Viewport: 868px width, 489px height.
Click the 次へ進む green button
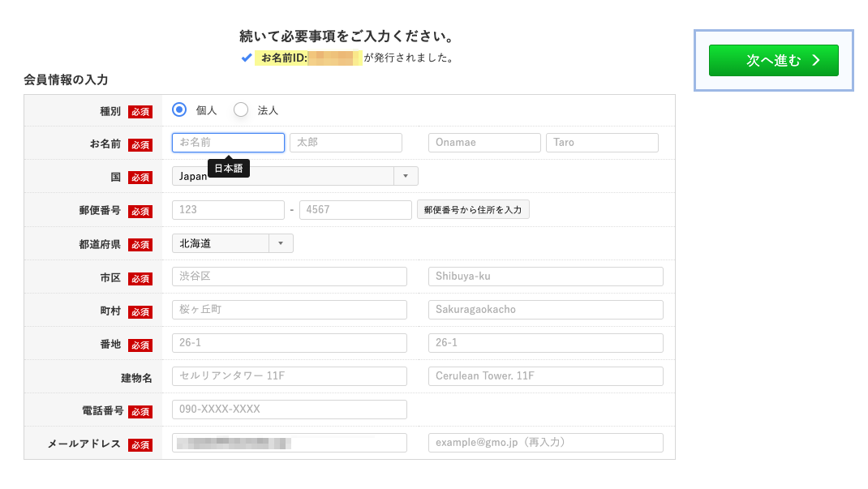tap(773, 61)
